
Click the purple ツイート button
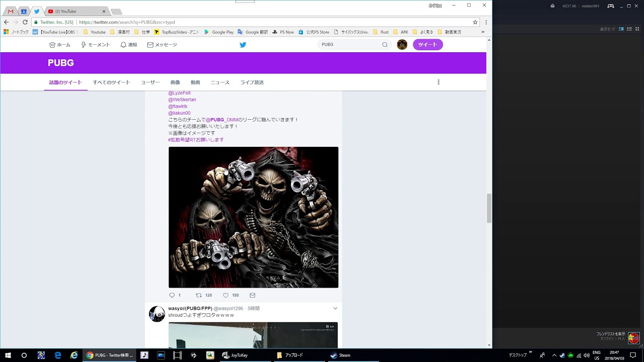(427, 44)
